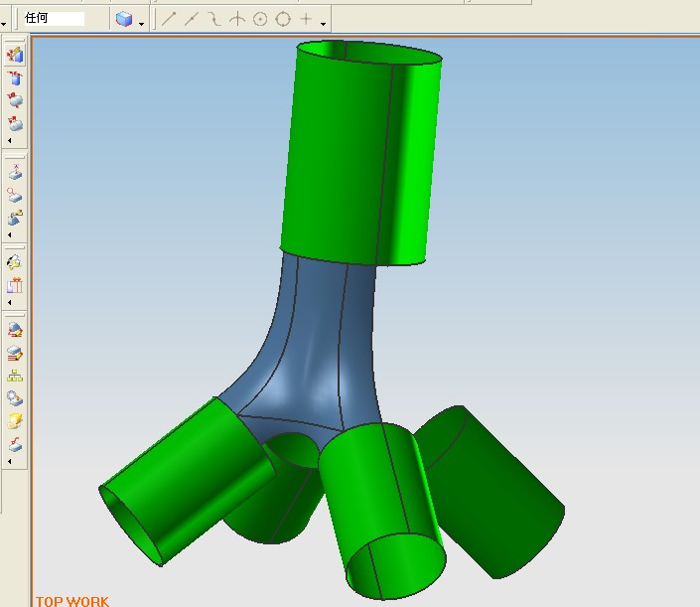Screen dimensions: 700x607
Task: Enable the arc center snap icon
Action: pos(260,19)
